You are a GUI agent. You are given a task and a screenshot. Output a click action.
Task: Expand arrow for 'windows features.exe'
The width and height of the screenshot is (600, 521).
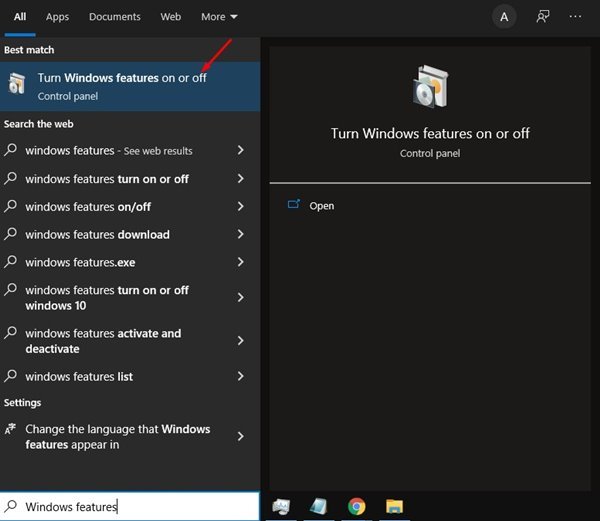(240, 262)
